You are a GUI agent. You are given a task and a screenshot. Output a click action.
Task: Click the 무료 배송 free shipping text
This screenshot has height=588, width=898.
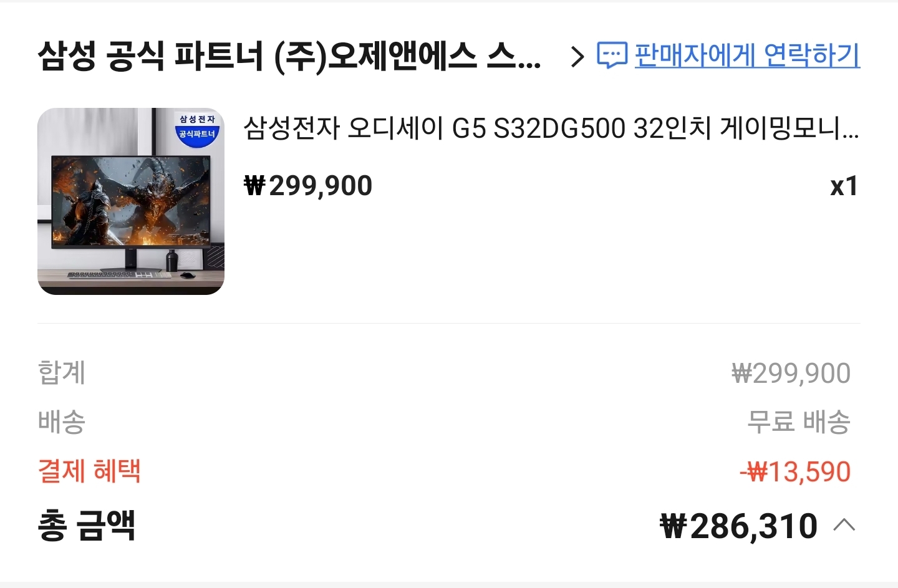[x=799, y=422]
